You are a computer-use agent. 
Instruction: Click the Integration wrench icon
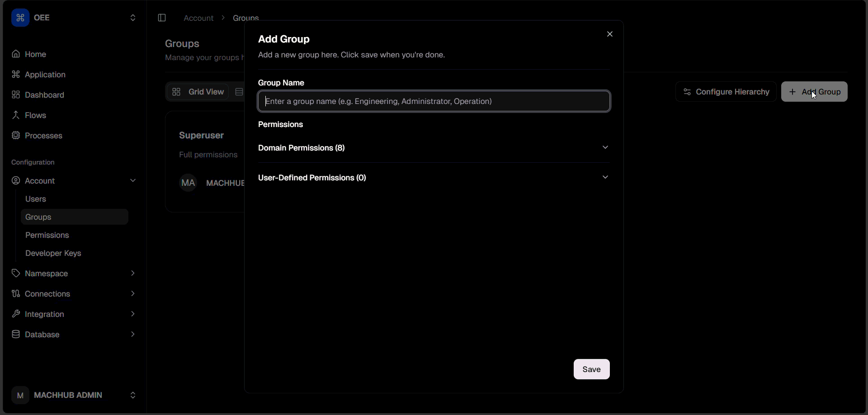[x=16, y=314]
